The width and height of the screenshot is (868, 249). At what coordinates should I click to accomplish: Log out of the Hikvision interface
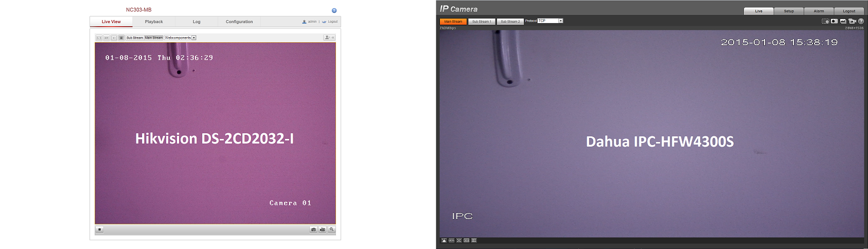click(x=330, y=22)
